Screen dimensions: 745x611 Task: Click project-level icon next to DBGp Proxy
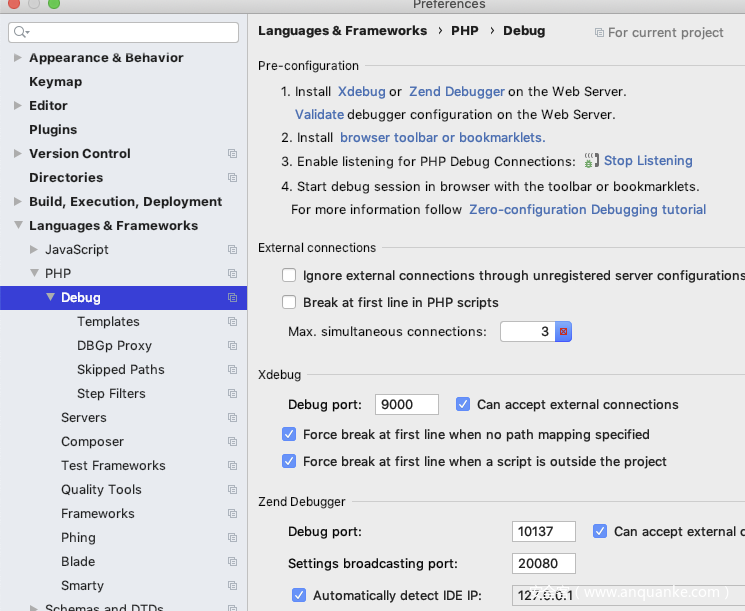pyautogui.click(x=232, y=346)
